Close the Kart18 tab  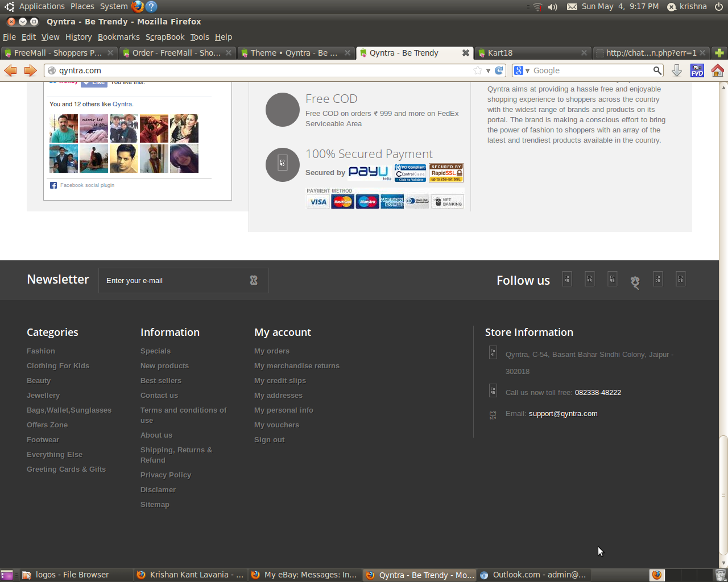(584, 53)
